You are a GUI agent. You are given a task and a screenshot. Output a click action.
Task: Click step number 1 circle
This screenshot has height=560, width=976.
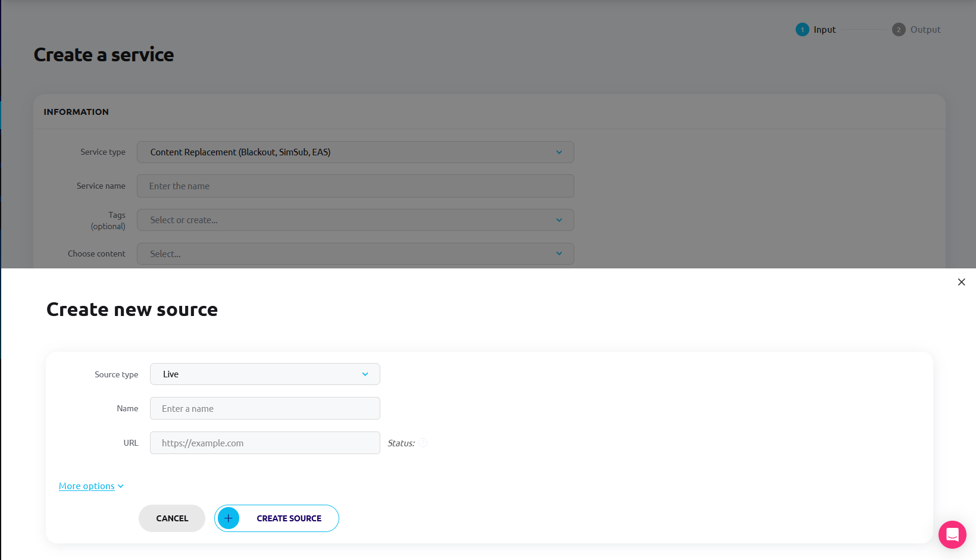(x=802, y=30)
